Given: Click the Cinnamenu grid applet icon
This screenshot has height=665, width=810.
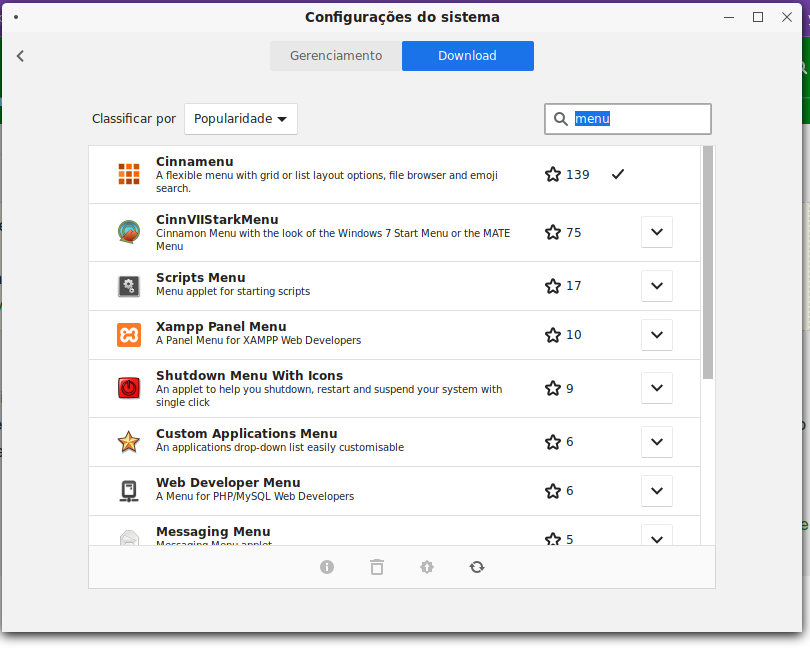Looking at the screenshot, I should pos(129,174).
